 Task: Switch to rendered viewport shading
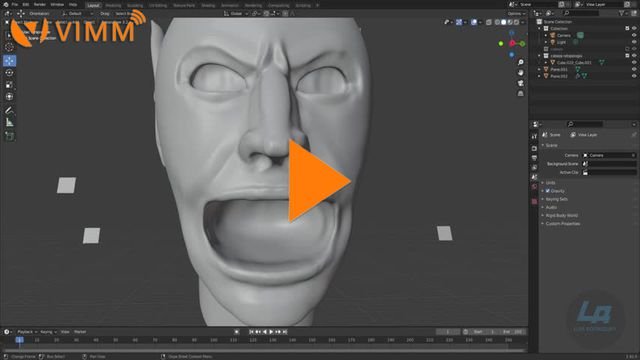[x=516, y=22]
